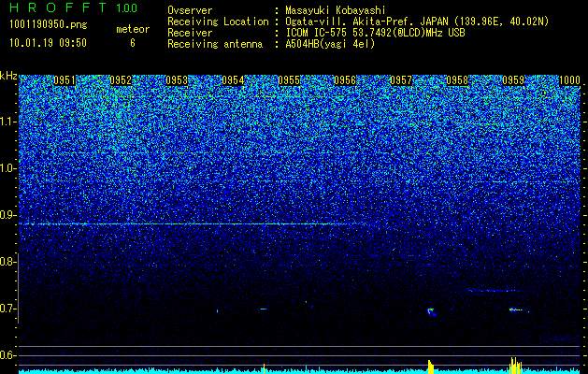Click the Ogata-vill. Akita-Pref. JAPAN location text

click(417, 22)
